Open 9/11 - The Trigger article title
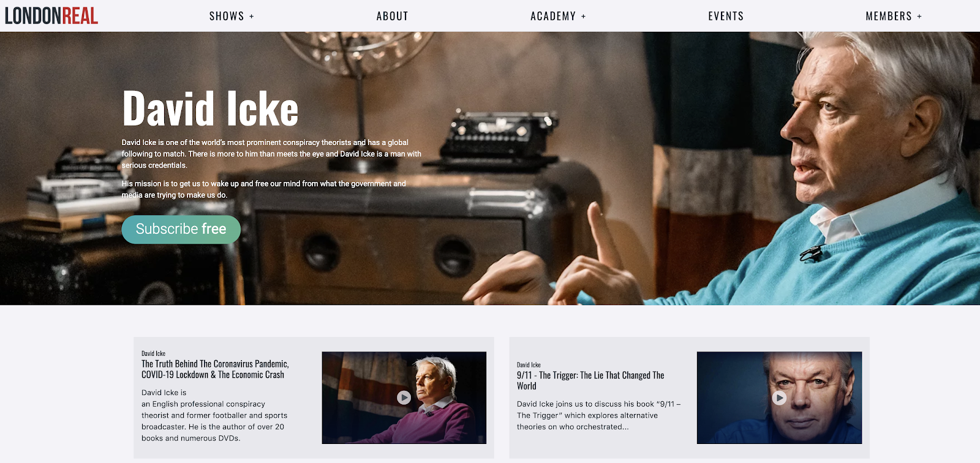The image size is (980, 463). [x=590, y=380]
